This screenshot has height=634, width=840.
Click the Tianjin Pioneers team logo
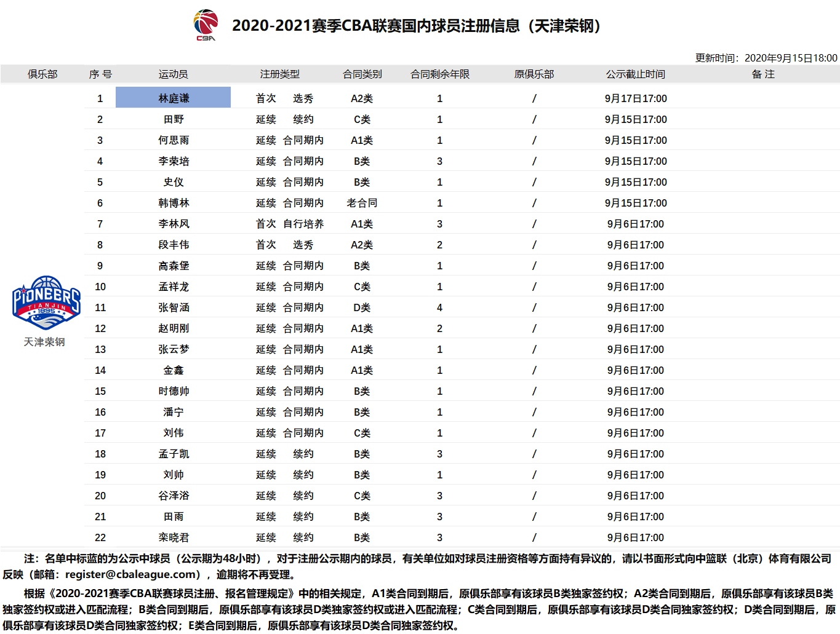[46, 303]
